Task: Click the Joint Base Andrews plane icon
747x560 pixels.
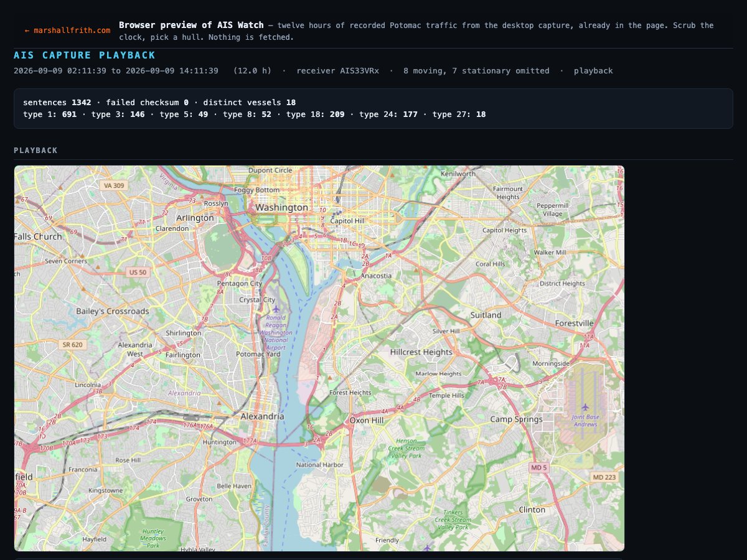Action: click(585, 408)
